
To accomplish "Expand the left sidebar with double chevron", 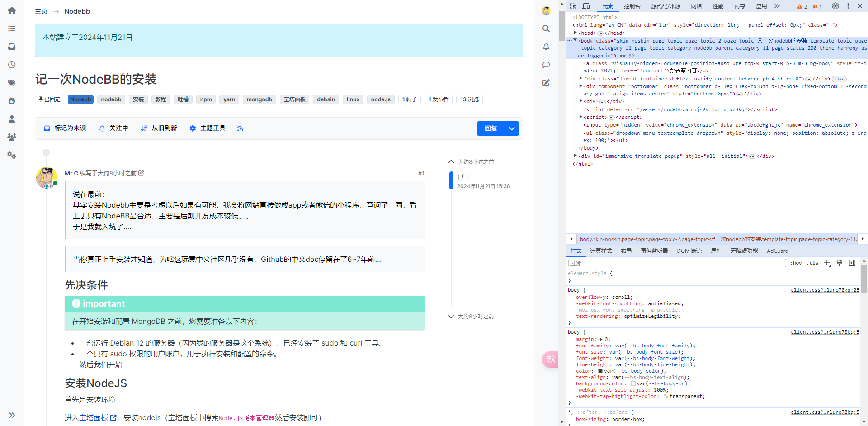I will point(12,415).
